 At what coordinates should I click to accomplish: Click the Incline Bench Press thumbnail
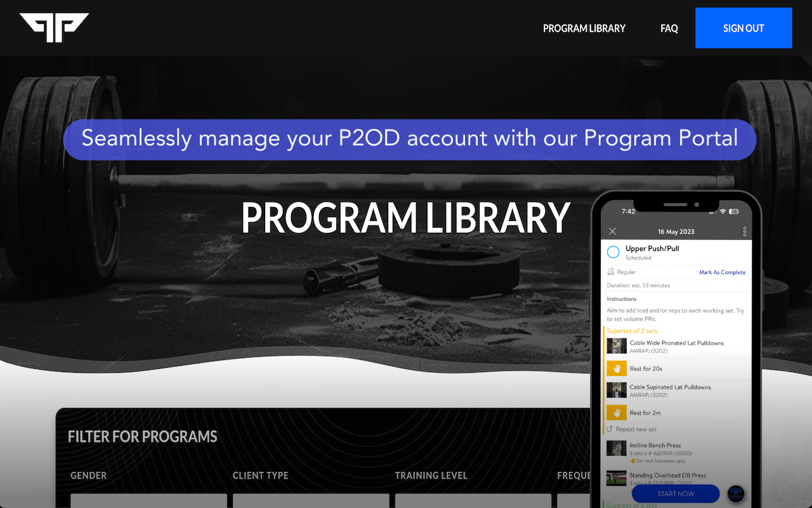(x=617, y=448)
